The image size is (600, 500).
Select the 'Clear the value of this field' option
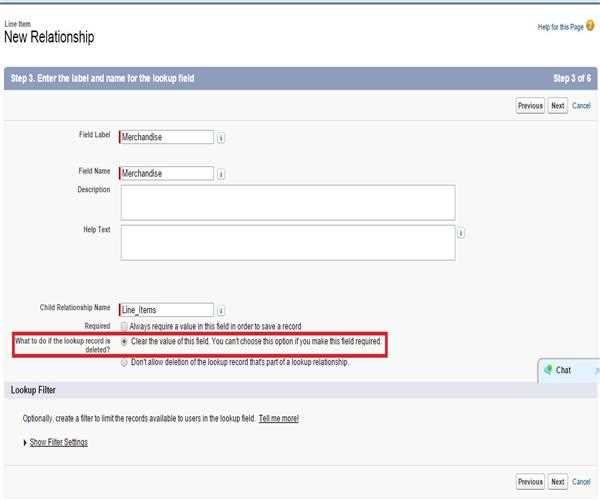coord(124,341)
